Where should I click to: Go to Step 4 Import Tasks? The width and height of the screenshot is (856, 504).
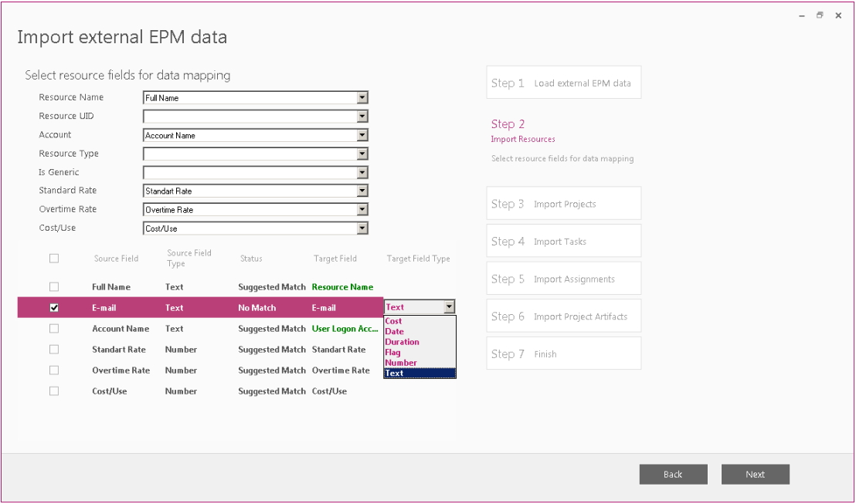pos(564,241)
